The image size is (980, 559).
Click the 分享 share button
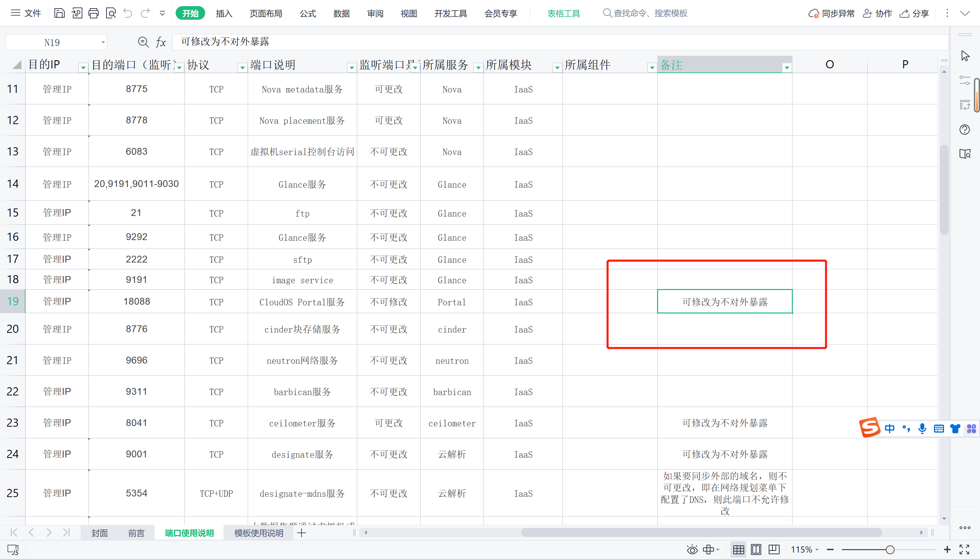click(x=914, y=14)
